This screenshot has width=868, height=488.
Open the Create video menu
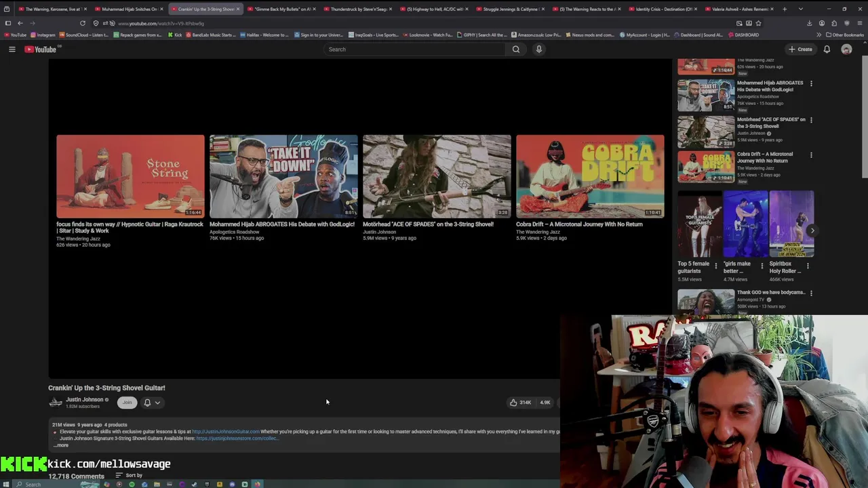[800, 49]
